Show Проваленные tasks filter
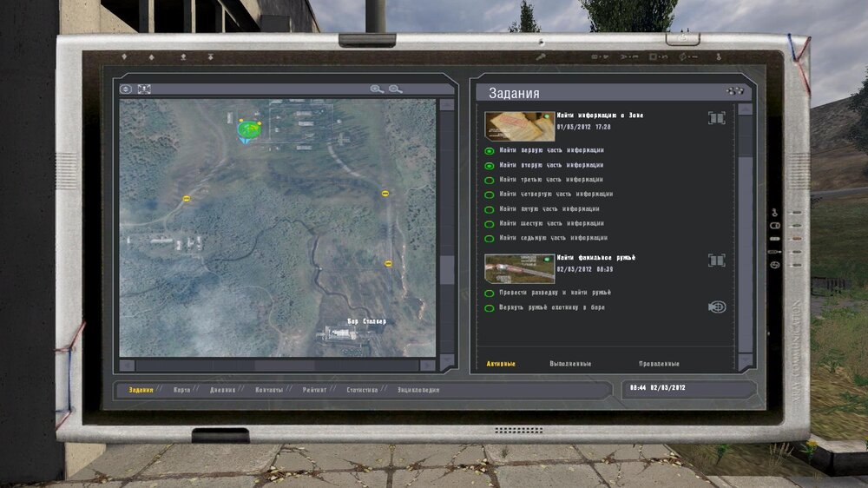This screenshot has height=488, width=868. click(x=659, y=364)
